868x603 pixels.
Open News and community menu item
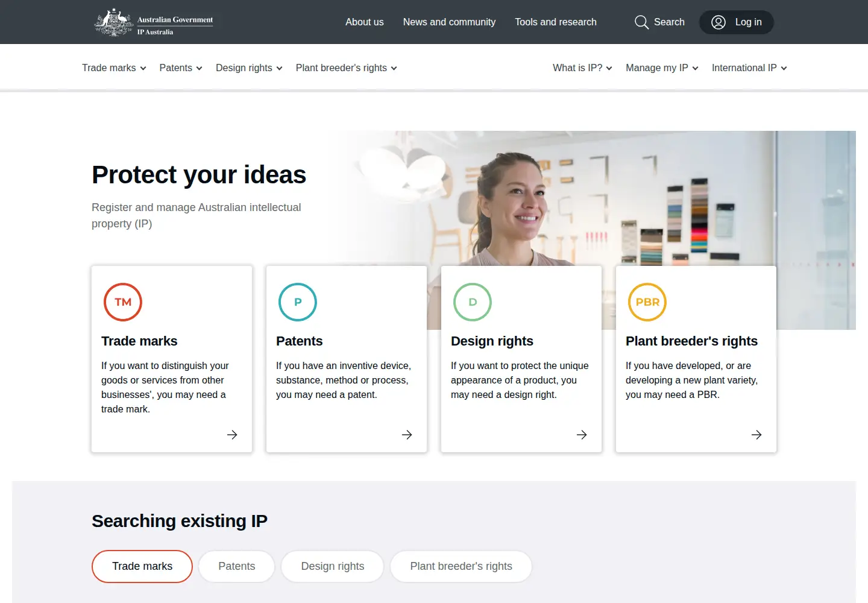pyautogui.click(x=449, y=22)
